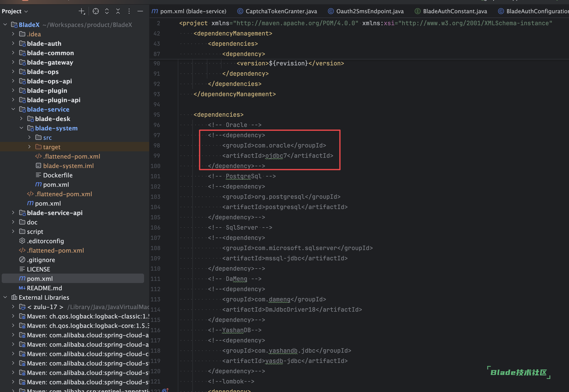Click line number 97 in gutter

point(156,135)
